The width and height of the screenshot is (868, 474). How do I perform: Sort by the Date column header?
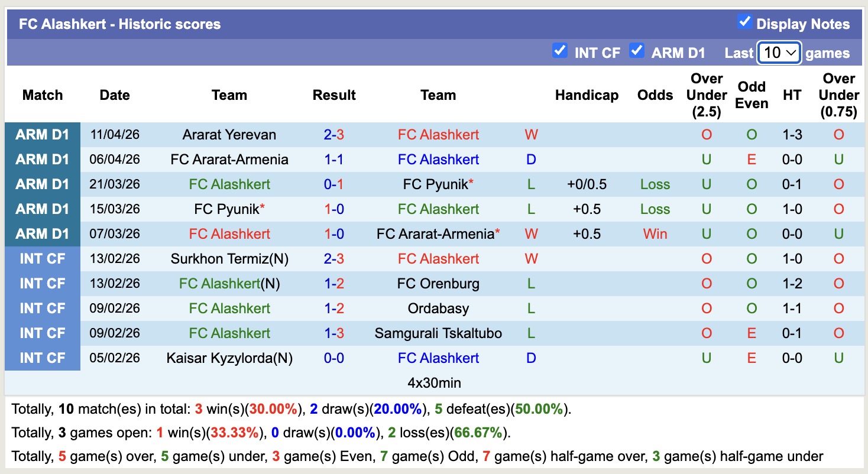click(x=114, y=95)
